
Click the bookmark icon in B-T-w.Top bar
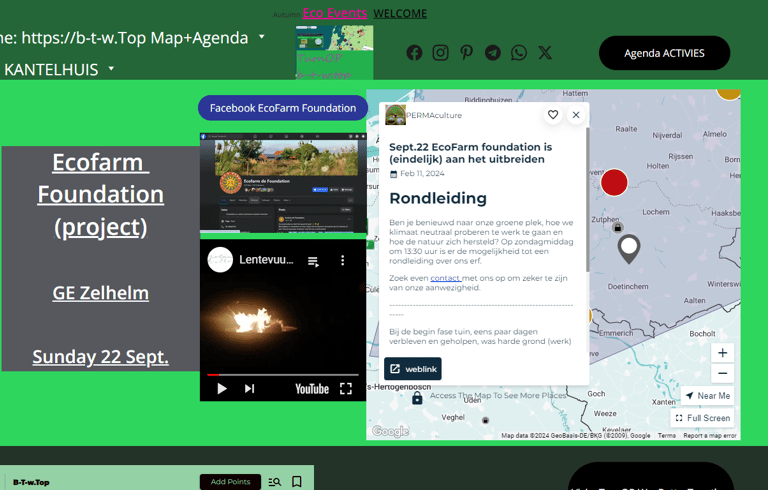coord(297,482)
